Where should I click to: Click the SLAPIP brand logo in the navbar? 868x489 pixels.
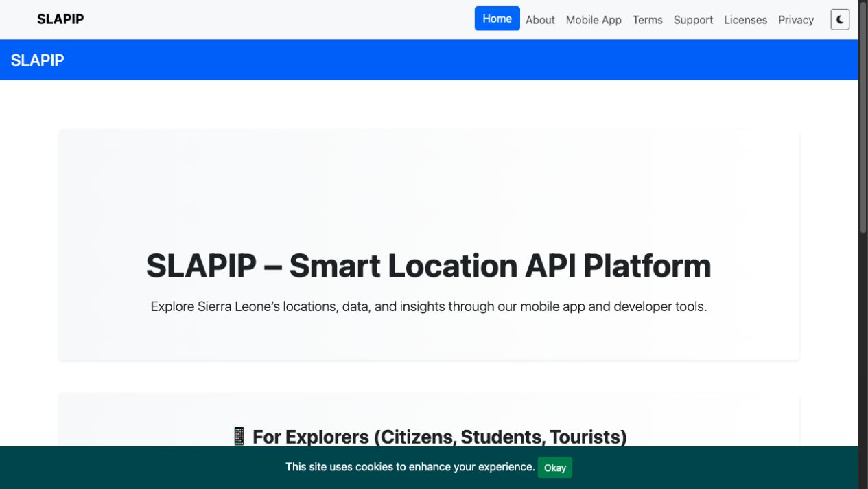pos(60,19)
